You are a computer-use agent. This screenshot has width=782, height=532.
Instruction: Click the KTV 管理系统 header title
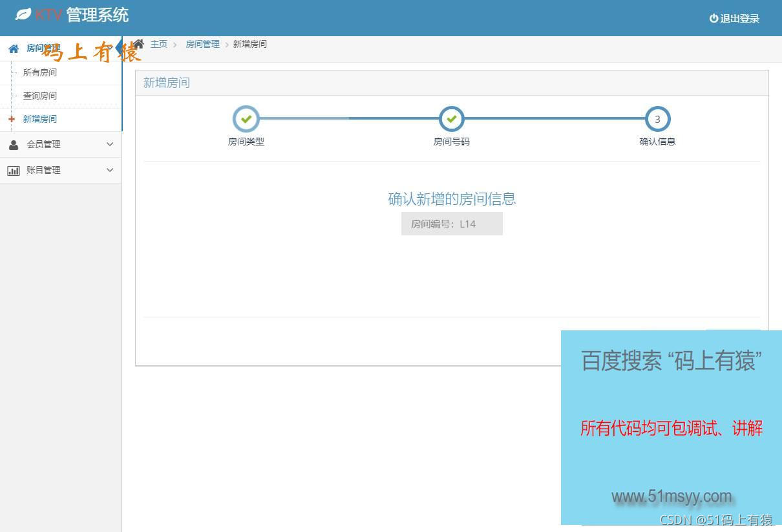pos(82,14)
